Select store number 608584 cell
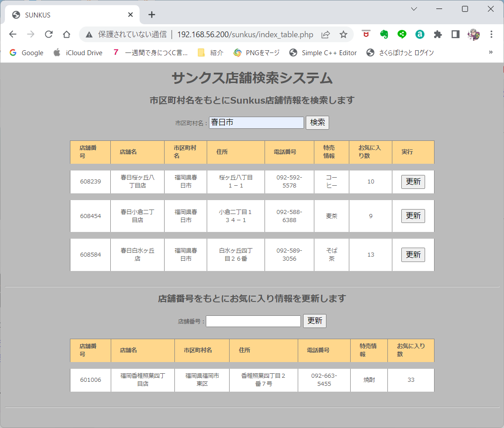Image resolution: width=504 pixels, height=428 pixels. tap(90, 255)
